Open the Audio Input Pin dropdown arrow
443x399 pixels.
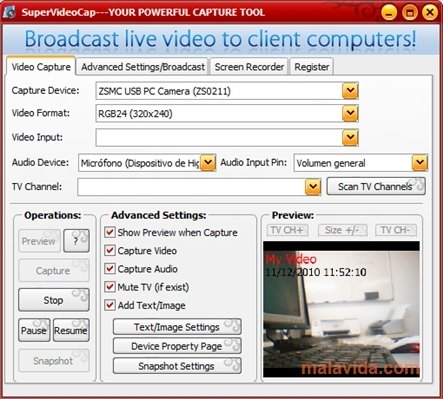420,163
